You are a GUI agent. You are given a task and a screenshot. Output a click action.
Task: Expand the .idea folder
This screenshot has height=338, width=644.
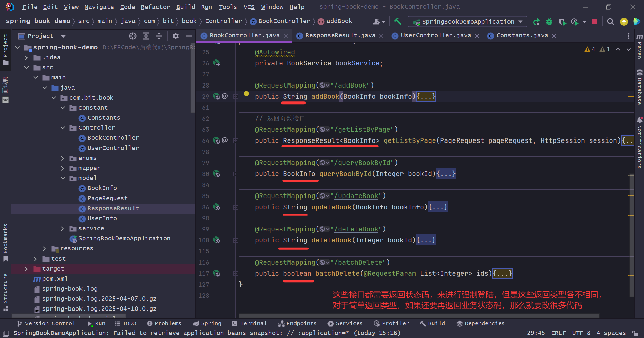click(26, 58)
